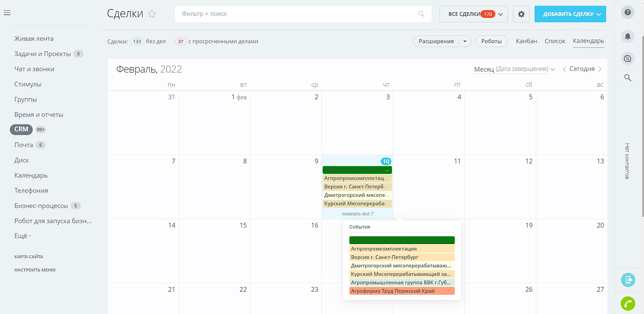Open the mobile app icon at bottom right
The image size is (644, 314).
(628, 280)
